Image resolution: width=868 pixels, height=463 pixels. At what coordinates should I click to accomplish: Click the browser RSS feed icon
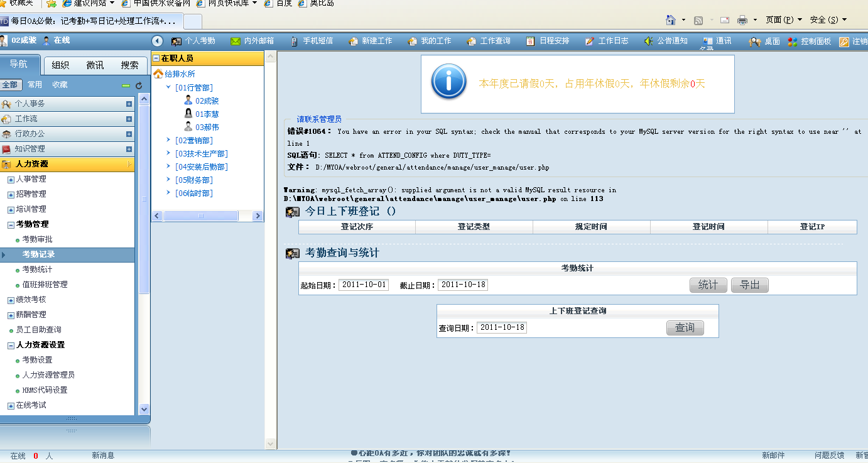698,20
